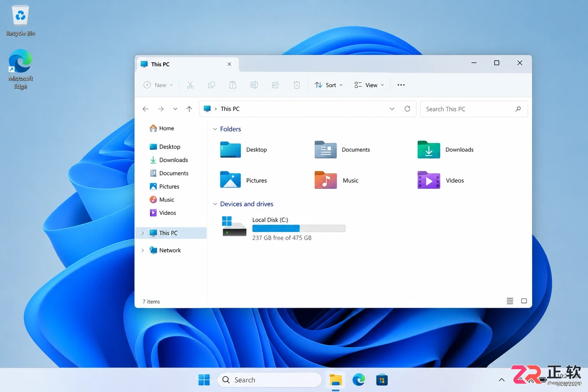The image size is (588, 392).
Task: Open the Documents folder in main pane
Action: tap(342, 149)
